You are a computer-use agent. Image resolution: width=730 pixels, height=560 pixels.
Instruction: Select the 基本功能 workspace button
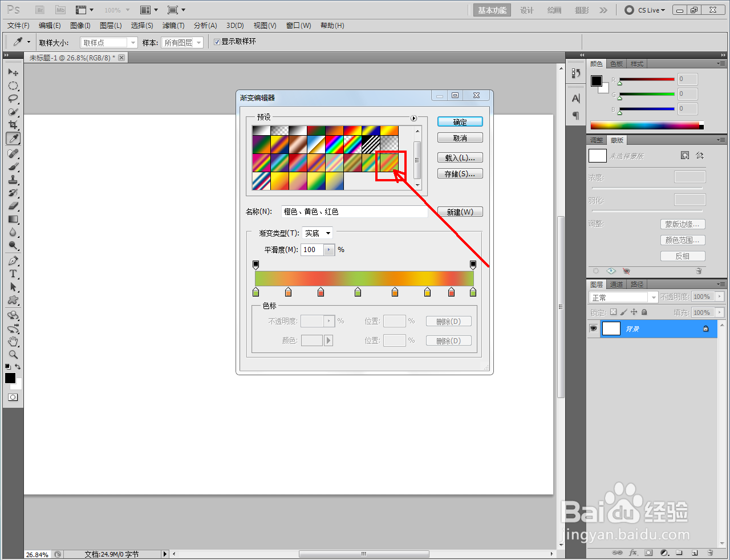tap(492, 10)
